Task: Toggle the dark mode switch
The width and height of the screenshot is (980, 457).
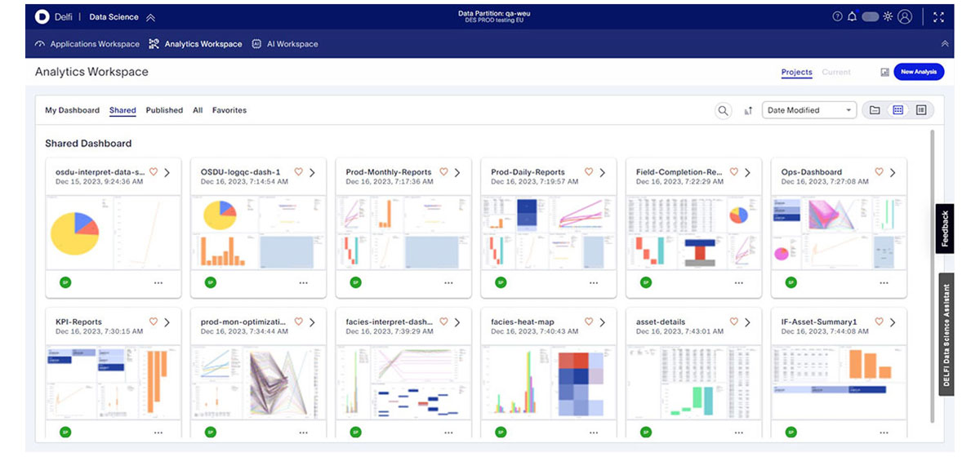Action: (x=871, y=16)
